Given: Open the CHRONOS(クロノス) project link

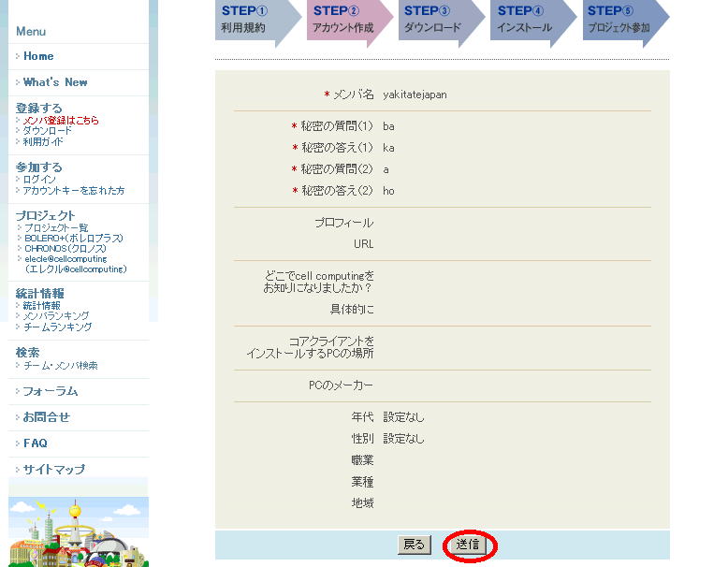Looking at the screenshot, I should click(66, 249).
